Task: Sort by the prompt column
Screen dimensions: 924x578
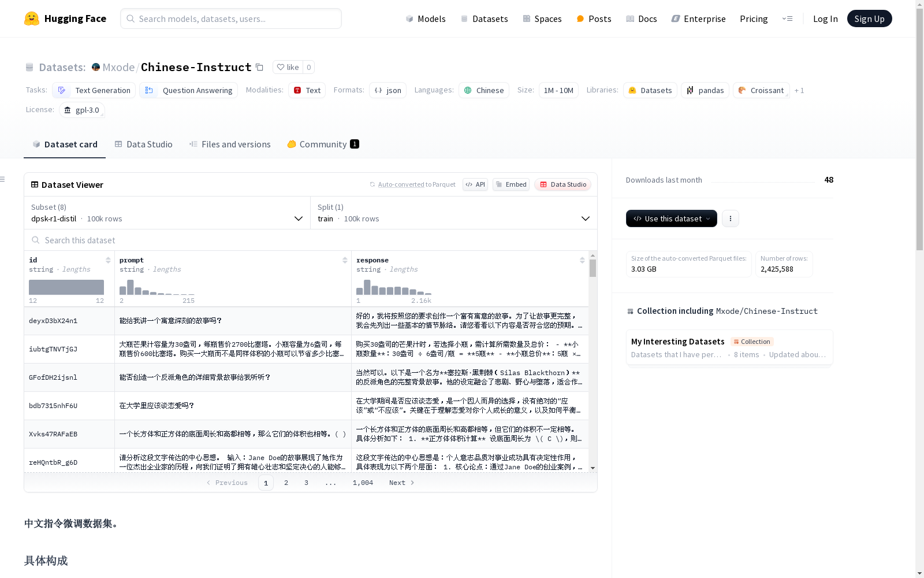Action: (345, 260)
